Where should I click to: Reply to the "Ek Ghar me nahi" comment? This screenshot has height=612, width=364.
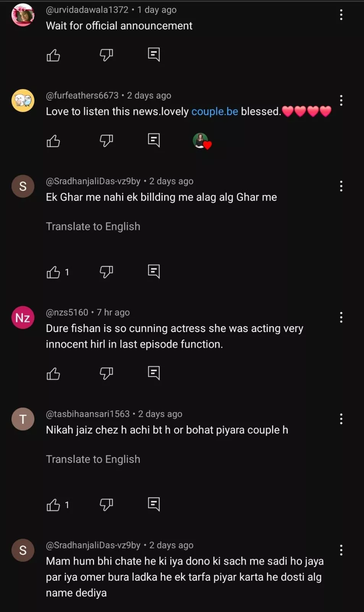tap(154, 272)
